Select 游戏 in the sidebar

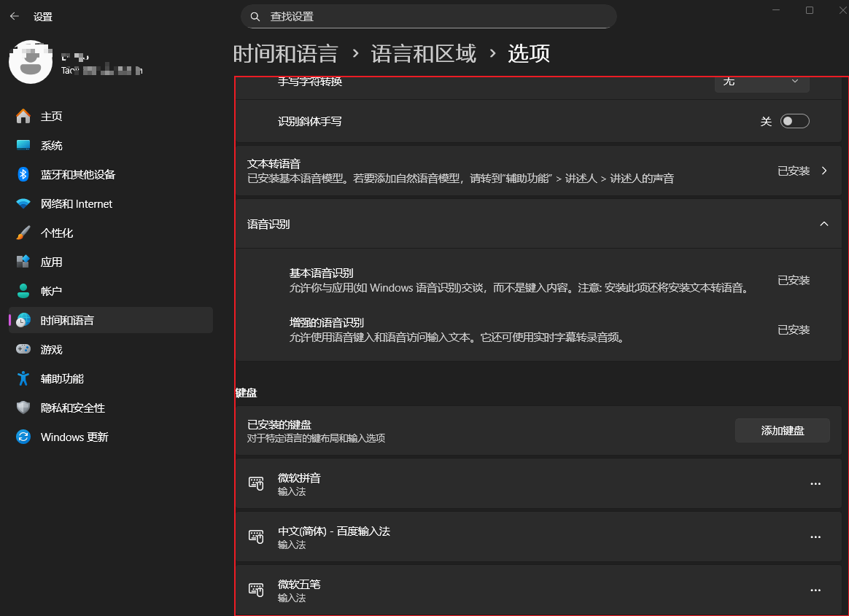[x=110, y=350]
